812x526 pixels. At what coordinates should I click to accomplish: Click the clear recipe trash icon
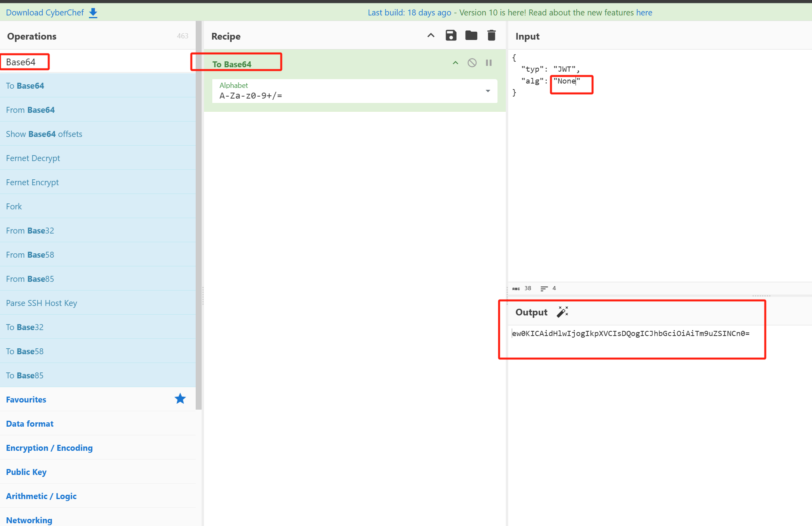pos(491,36)
